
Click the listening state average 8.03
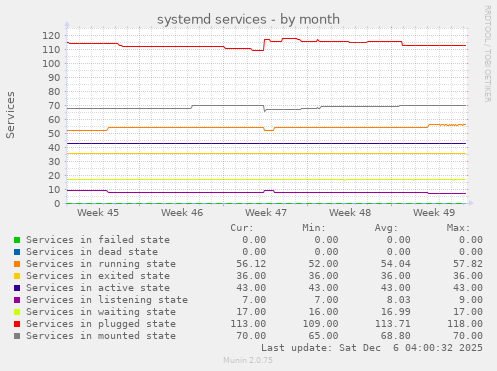(399, 300)
